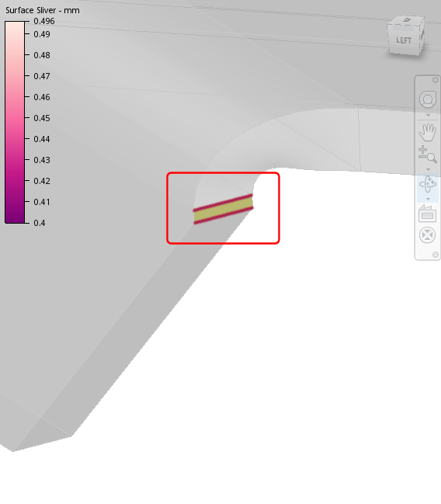Screen dimensions: 441x504
Task: Click the circular Center view icon
Action: (428, 235)
